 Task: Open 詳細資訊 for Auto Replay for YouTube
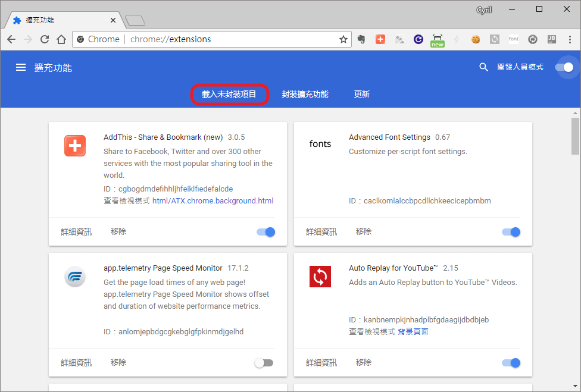(321, 362)
